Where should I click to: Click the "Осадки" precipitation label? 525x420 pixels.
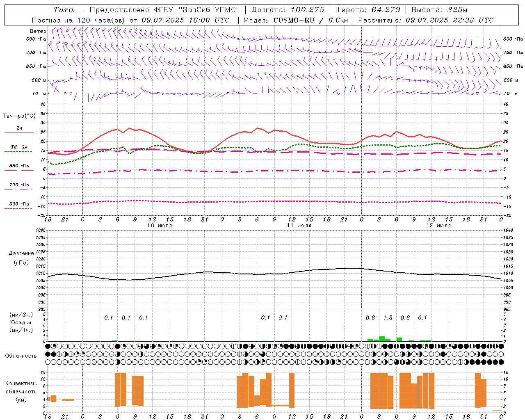tap(21, 322)
